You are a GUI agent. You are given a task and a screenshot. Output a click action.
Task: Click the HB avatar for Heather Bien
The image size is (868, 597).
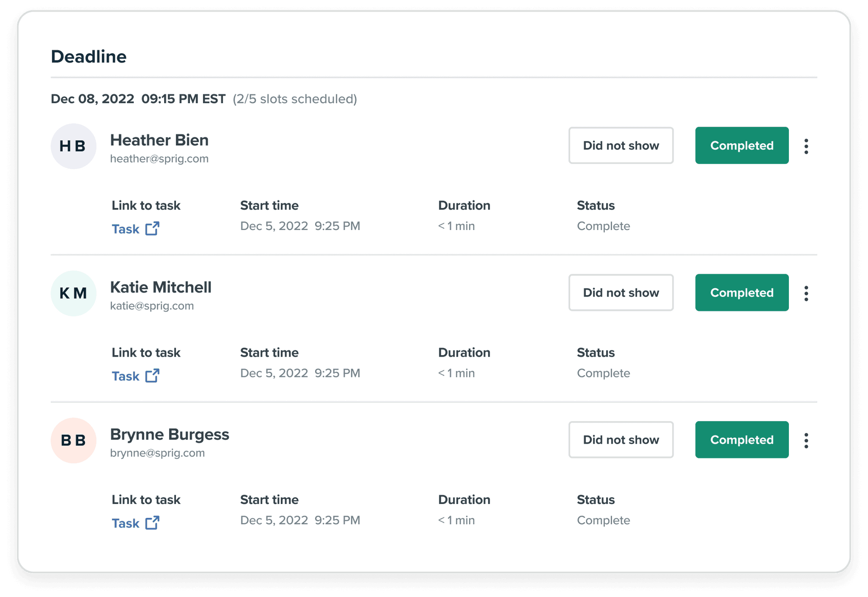click(73, 146)
